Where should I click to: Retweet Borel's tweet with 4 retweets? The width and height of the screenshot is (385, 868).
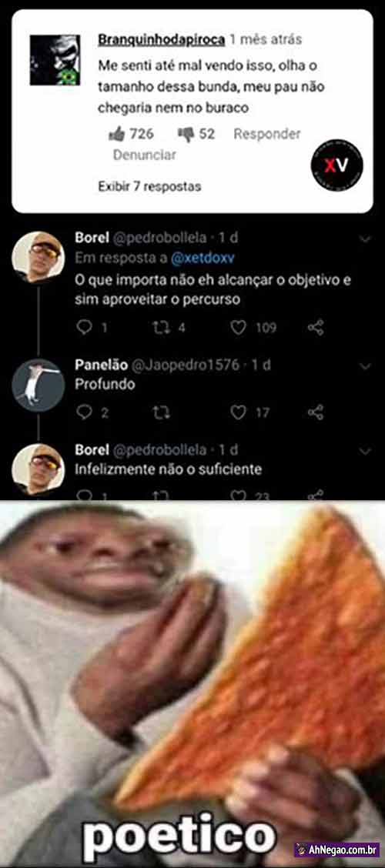click(159, 328)
